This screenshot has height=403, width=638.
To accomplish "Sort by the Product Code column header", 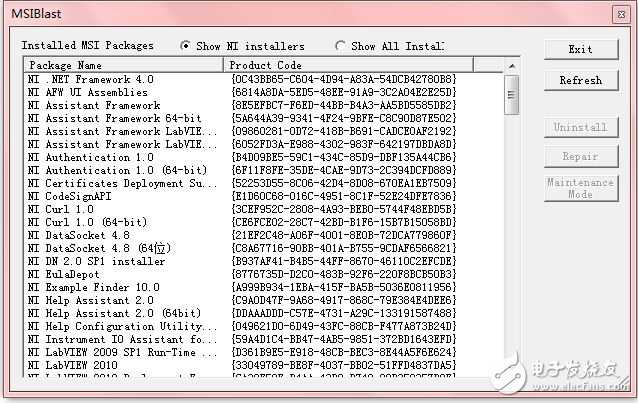I will point(348,65).
